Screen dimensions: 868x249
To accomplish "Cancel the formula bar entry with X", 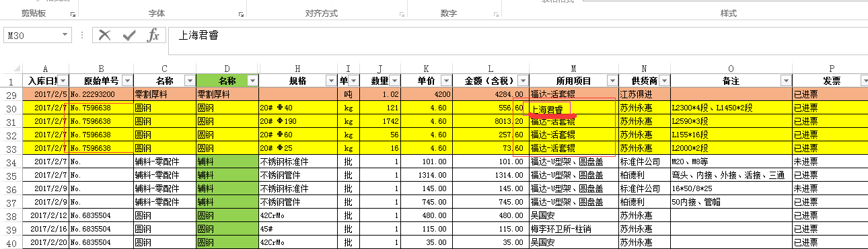I will tap(104, 36).
